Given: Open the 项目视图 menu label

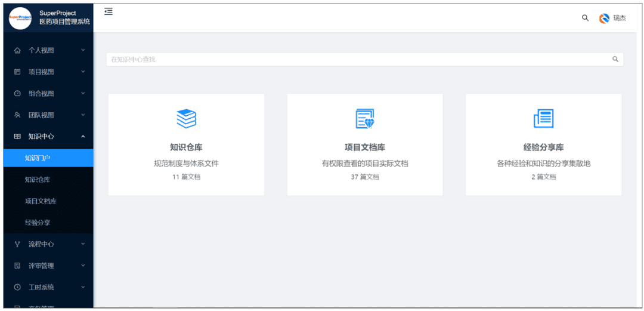Looking at the screenshot, I should [41, 72].
